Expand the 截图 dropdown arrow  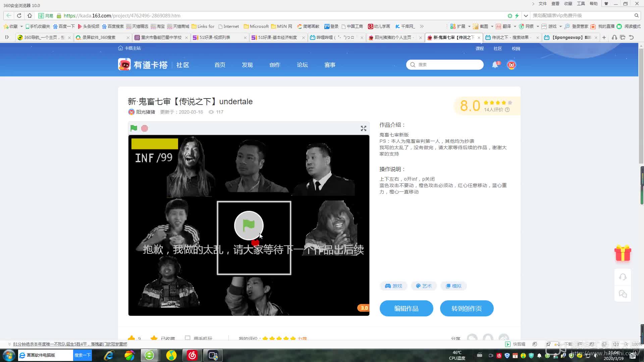492,26
